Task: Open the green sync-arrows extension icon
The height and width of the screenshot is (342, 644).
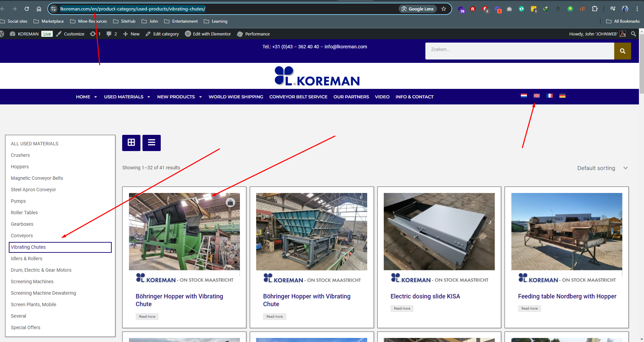Action: 521,9
